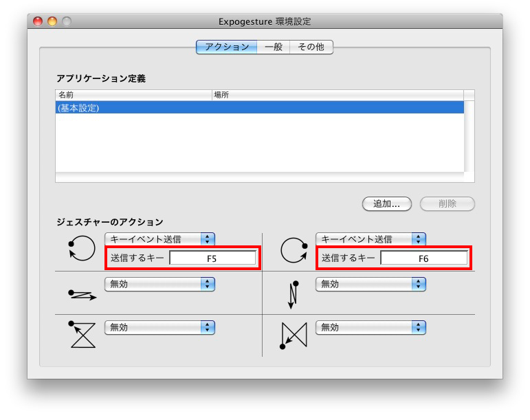
Task: Open the hourglass gesture 無効 dropdown
Action: [160, 327]
